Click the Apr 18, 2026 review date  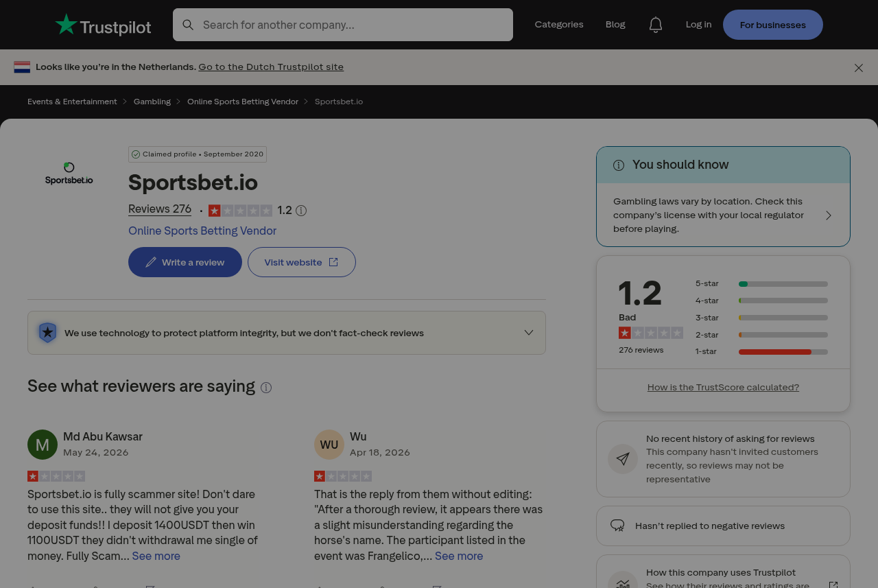[x=380, y=452]
